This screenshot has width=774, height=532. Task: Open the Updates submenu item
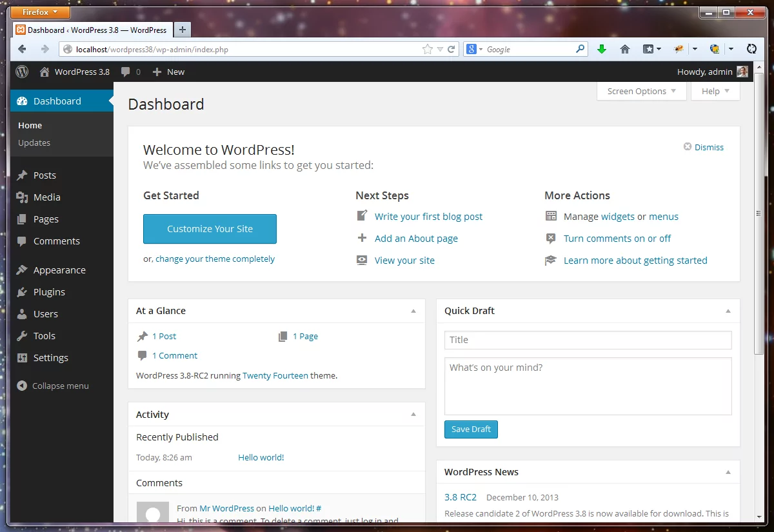pyautogui.click(x=34, y=143)
